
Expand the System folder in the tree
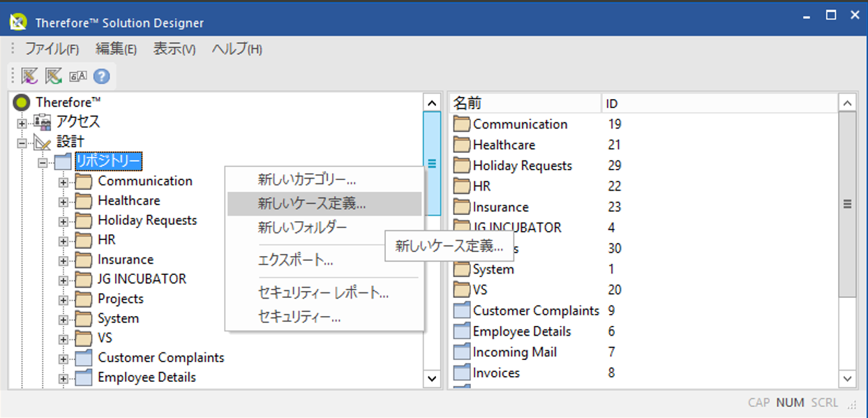(x=63, y=320)
